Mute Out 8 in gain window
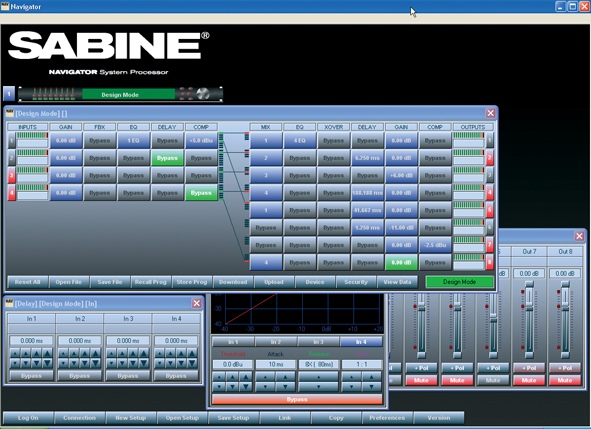Image resolution: width=591 pixels, height=429 pixels. coord(565,380)
